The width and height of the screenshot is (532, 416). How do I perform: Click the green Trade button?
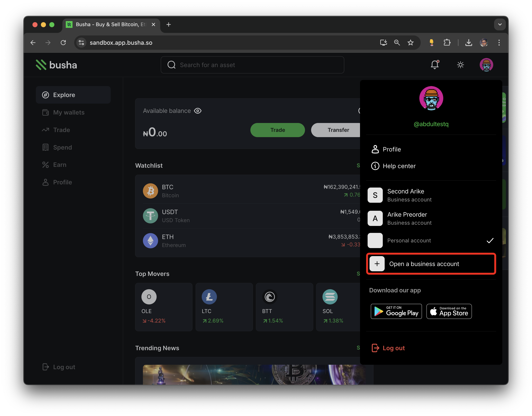click(277, 130)
